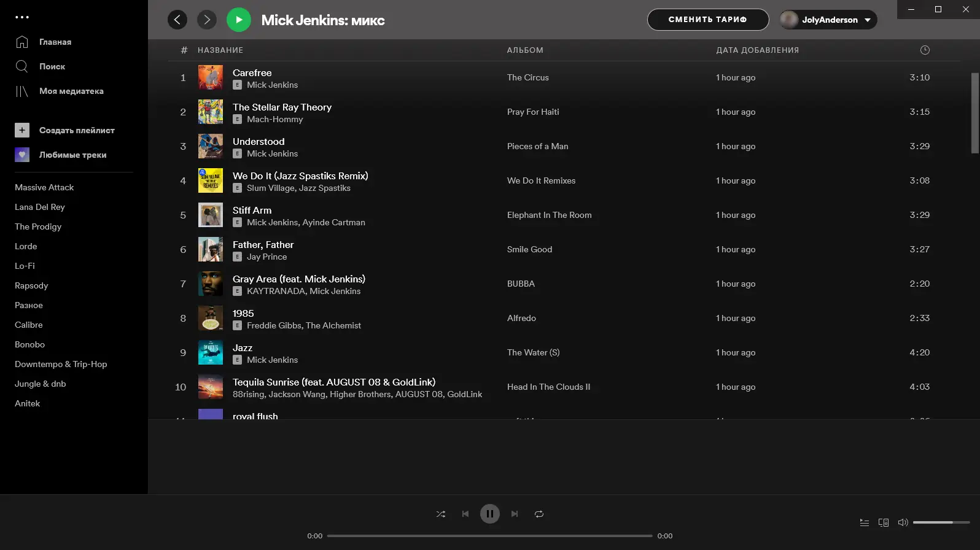
Task: Open Любимые треки in the sidebar
Action: tap(73, 155)
